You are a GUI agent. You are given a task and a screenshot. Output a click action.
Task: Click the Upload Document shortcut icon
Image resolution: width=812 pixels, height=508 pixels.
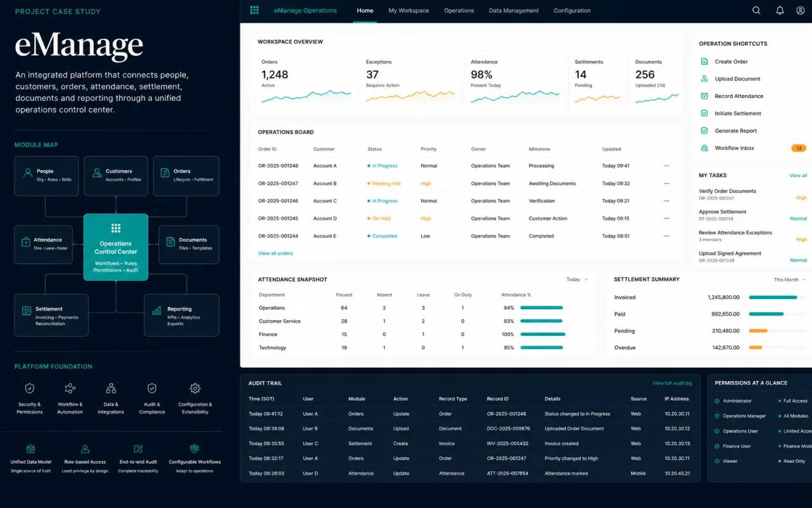tap(704, 79)
